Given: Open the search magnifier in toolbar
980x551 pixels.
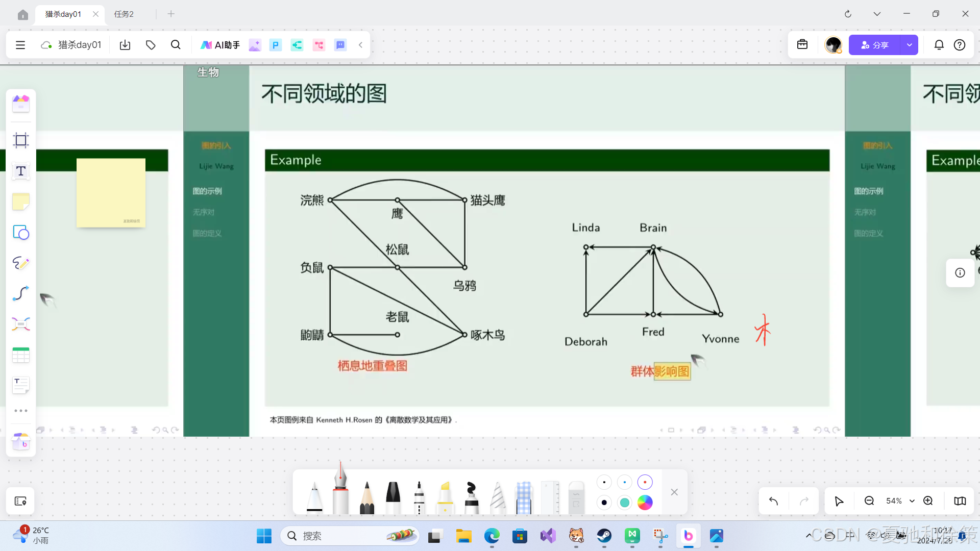Looking at the screenshot, I should 176,45.
